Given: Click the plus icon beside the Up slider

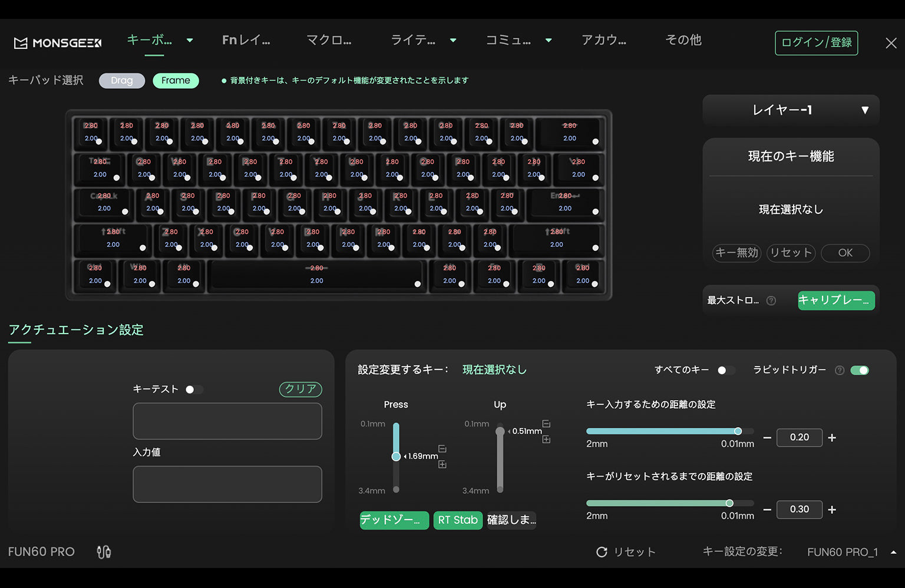Looking at the screenshot, I should pyautogui.click(x=546, y=439).
